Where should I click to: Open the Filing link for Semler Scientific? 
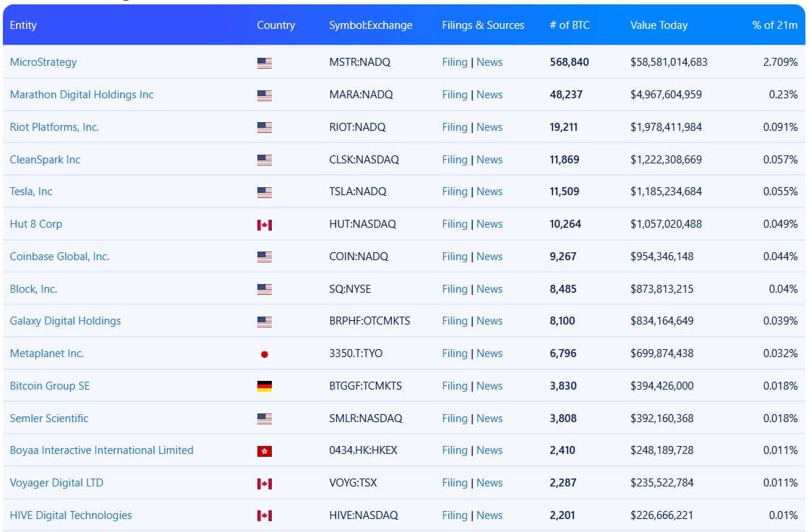455,419
